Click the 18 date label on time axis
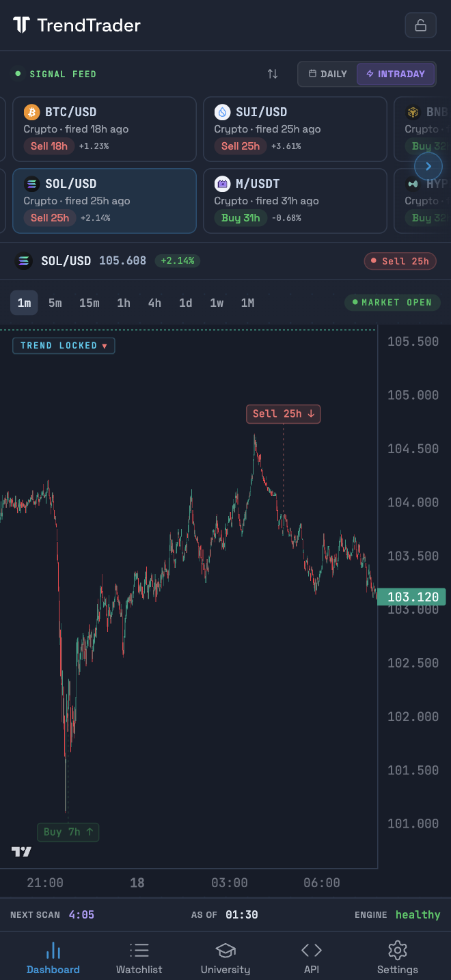This screenshot has width=451, height=980. 137,883
